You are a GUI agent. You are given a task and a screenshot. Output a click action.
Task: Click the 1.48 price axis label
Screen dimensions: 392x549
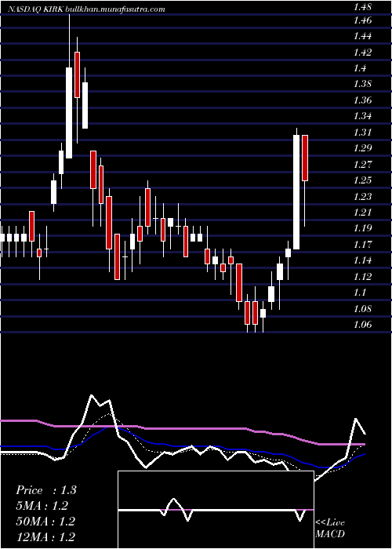pos(362,7)
